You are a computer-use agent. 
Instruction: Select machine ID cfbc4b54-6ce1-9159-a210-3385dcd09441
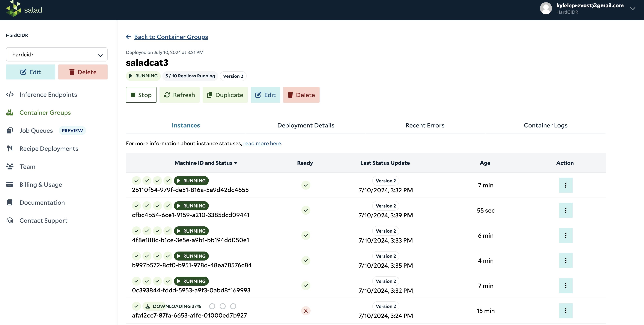coord(191,215)
